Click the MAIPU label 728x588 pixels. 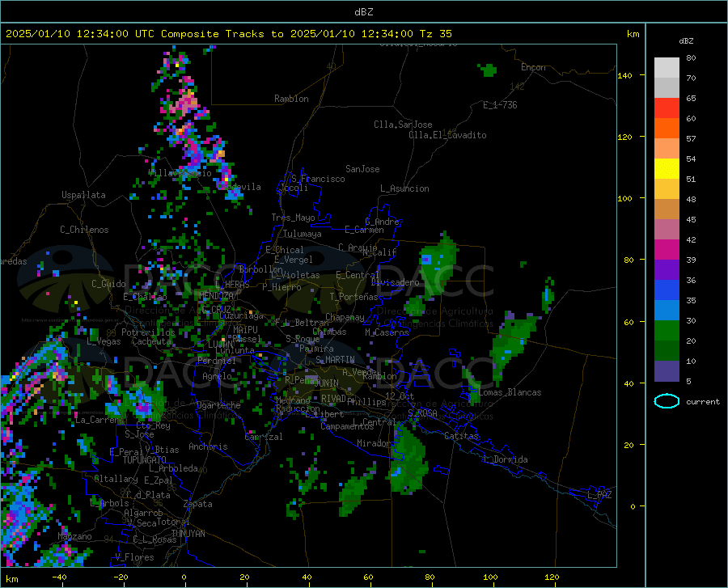pyautogui.click(x=245, y=329)
